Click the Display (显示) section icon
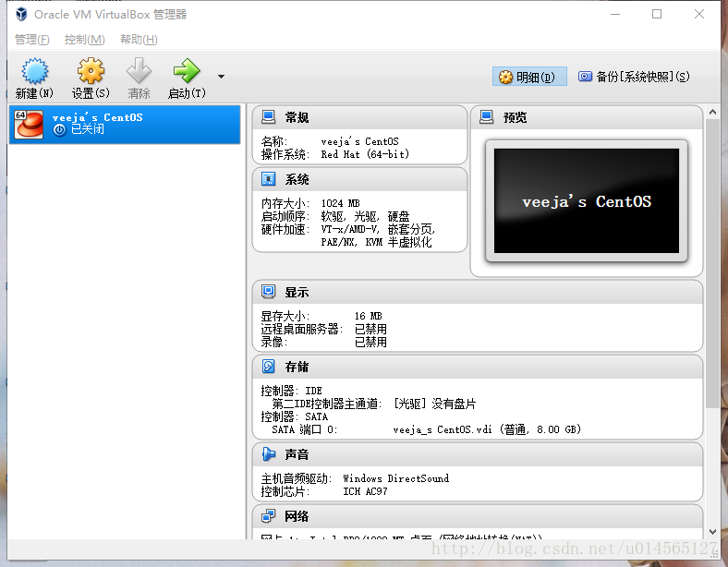The width and height of the screenshot is (728, 567). tap(268, 292)
